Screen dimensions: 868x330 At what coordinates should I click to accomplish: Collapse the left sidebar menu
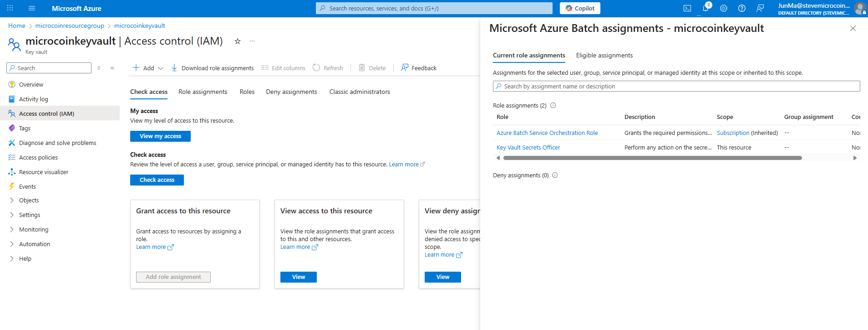(x=112, y=68)
